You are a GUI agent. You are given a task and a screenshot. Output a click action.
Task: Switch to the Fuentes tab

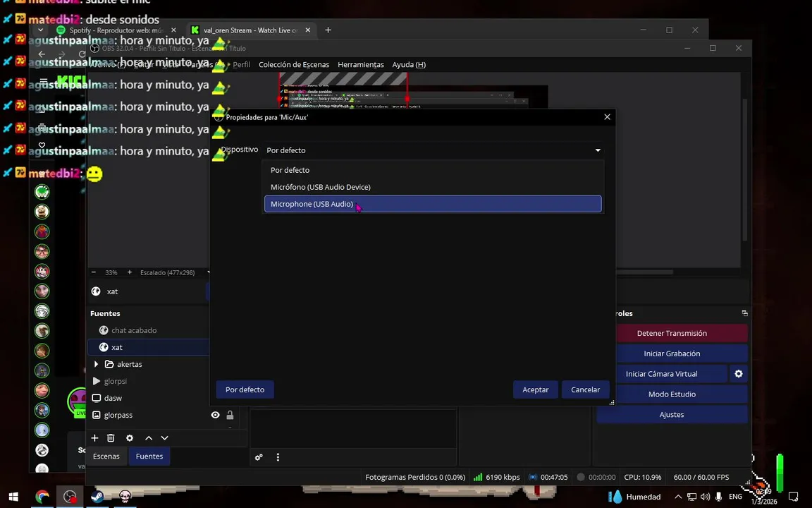tap(149, 456)
